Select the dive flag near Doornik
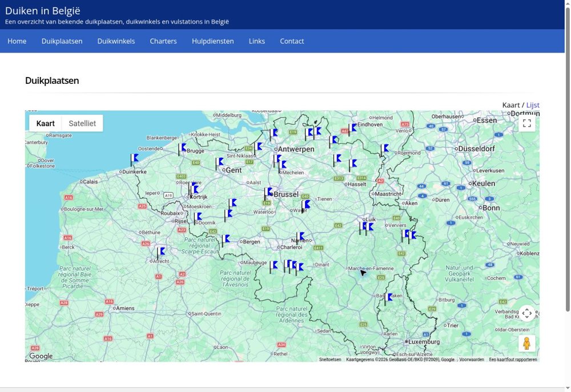Image resolution: width=571 pixels, height=392 pixels. 198,219
